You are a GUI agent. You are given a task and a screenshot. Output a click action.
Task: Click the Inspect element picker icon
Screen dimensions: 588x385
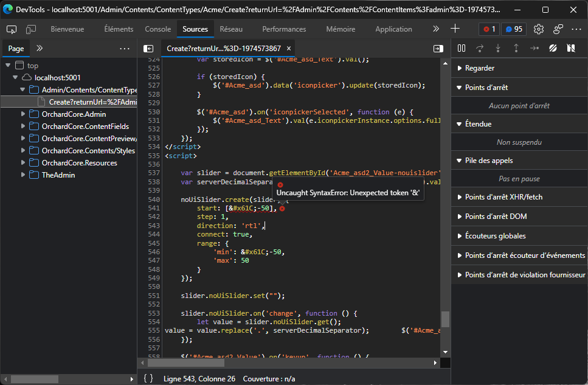pos(12,29)
